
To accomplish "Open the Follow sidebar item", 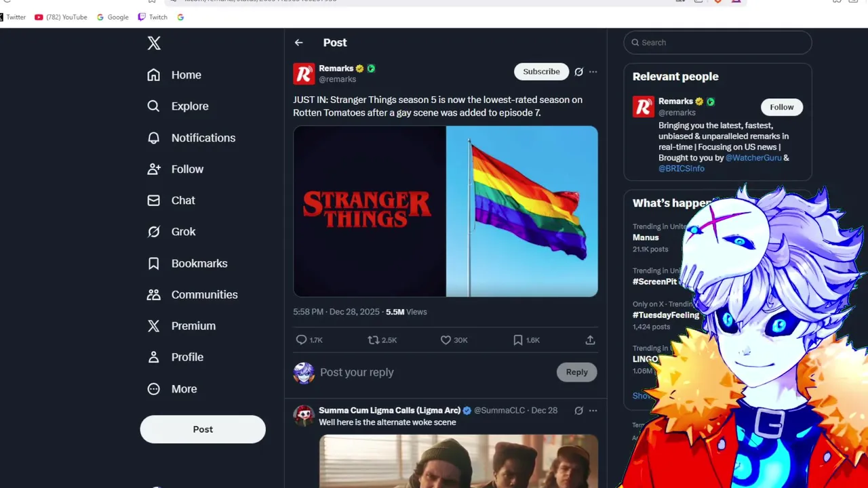I will 175,169.
